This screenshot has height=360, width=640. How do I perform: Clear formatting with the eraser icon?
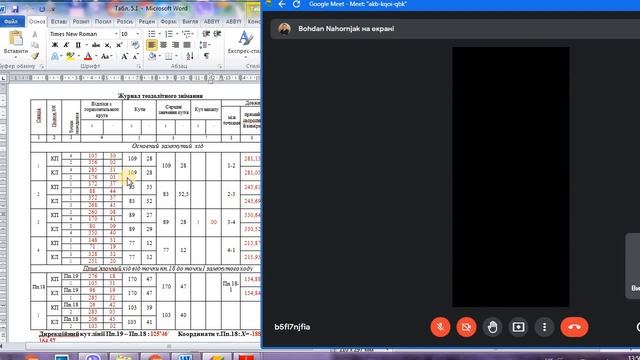tap(135, 45)
